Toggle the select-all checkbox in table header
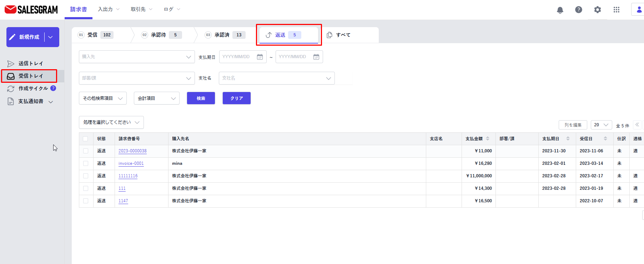Screen dimensions: 644x264 (85, 139)
